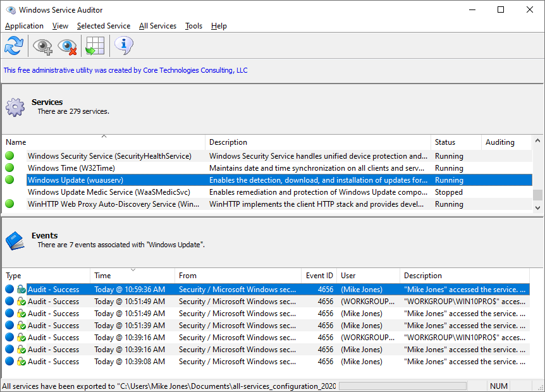Viewport: 545px width, 392px height.
Task: Click the NUM status bar indicator
Action: pos(499,386)
